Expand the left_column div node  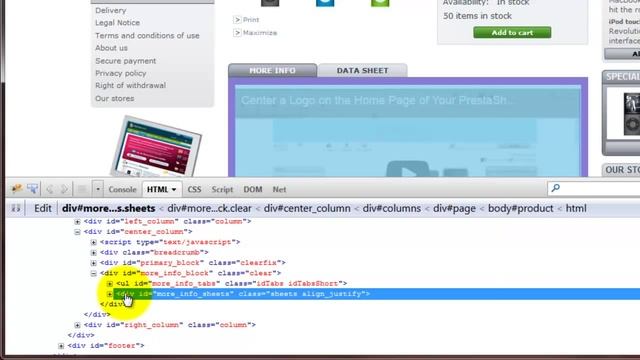click(x=77, y=222)
